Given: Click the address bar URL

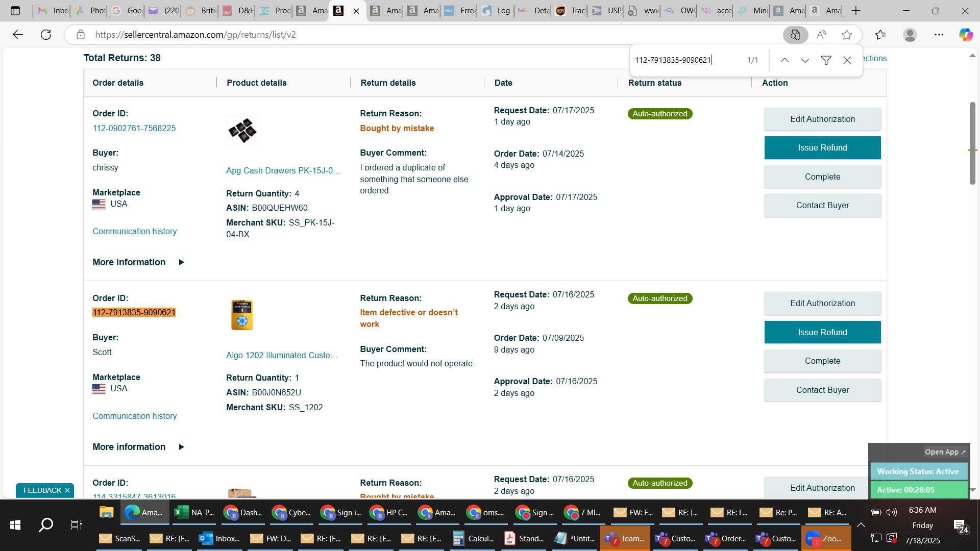Looking at the screenshot, I should point(195,35).
